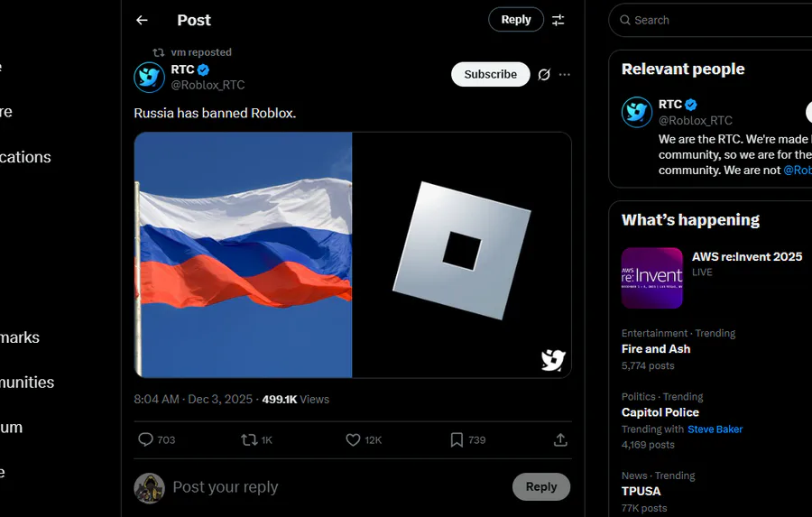
Task: Open the AWS re:Invent 2025 live event
Action: tap(747, 257)
